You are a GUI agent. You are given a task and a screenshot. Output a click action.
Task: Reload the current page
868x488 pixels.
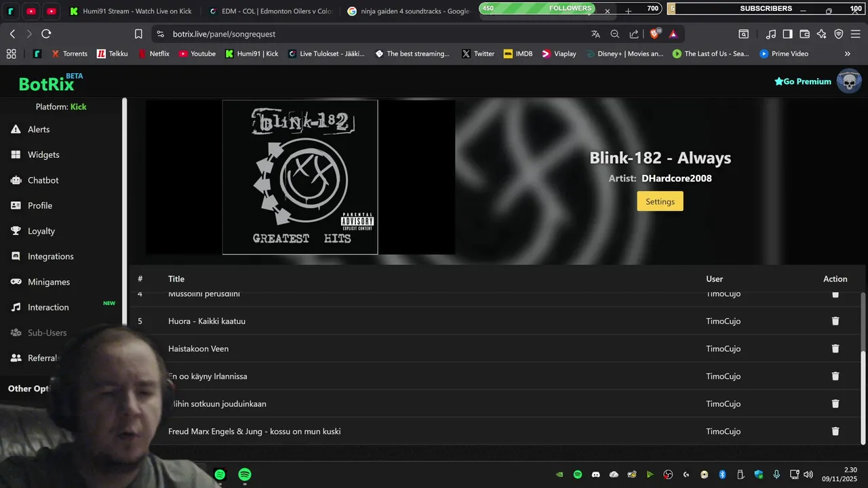(x=46, y=34)
